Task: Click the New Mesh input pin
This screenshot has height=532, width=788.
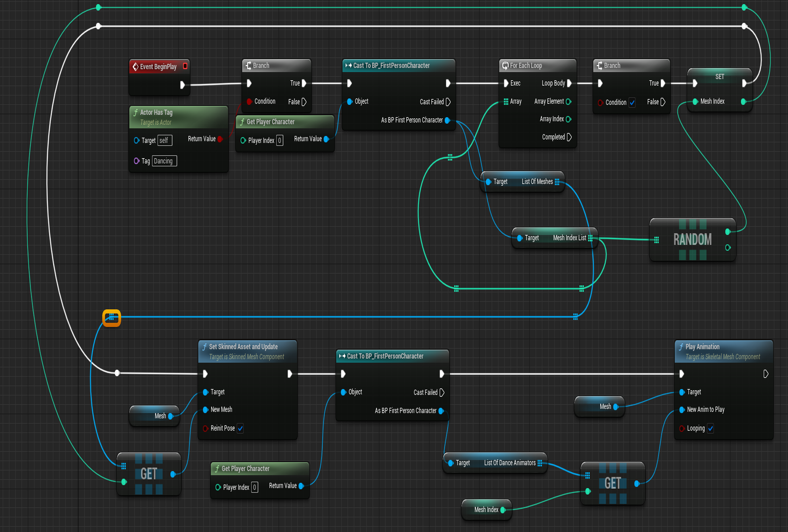Action: 205,410
